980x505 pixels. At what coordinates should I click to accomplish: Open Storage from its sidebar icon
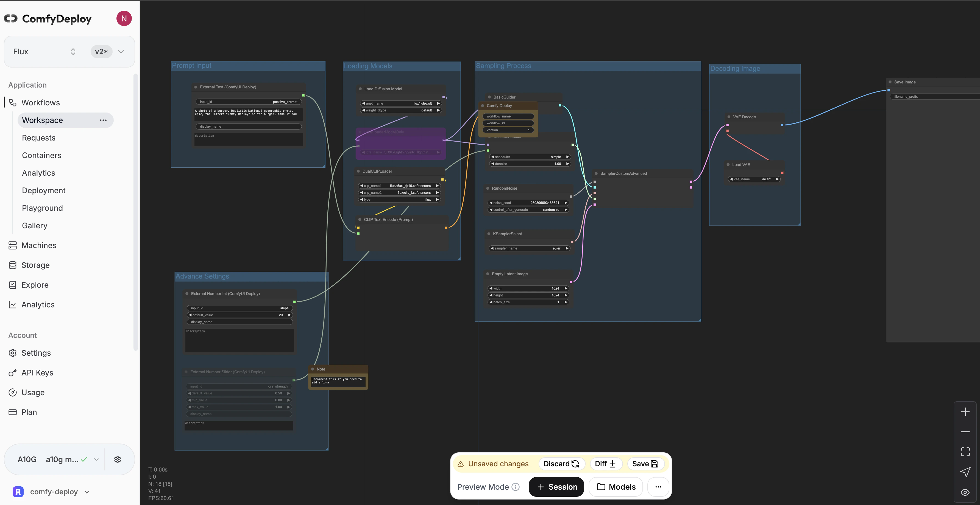tap(13, 265)
